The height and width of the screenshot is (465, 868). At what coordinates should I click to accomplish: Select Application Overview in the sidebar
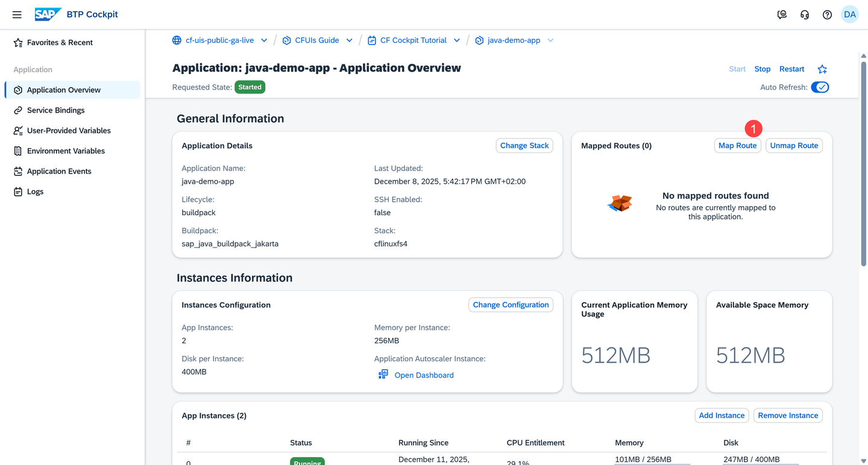coord(72,90)
